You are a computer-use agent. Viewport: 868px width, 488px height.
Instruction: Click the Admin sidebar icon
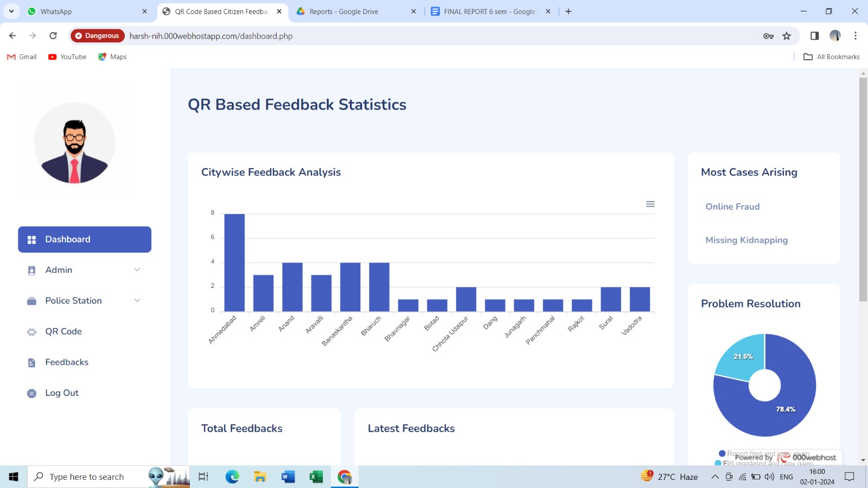pyautogui.click(x=31, y=271)
